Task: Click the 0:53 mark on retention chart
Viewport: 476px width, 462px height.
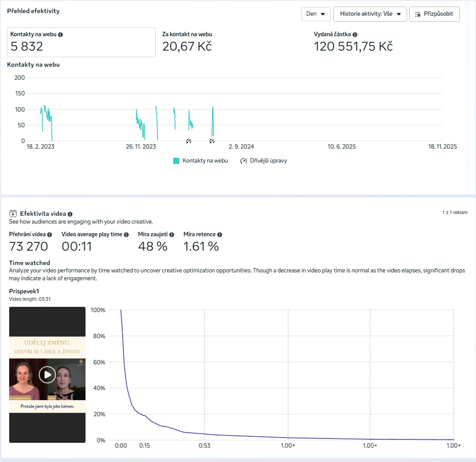Action: (x=204, y=445)
